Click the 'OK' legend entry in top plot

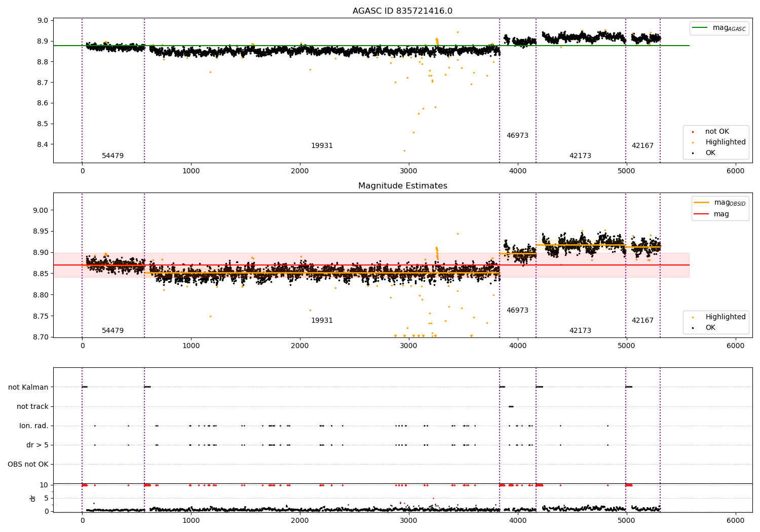[710, 153]
